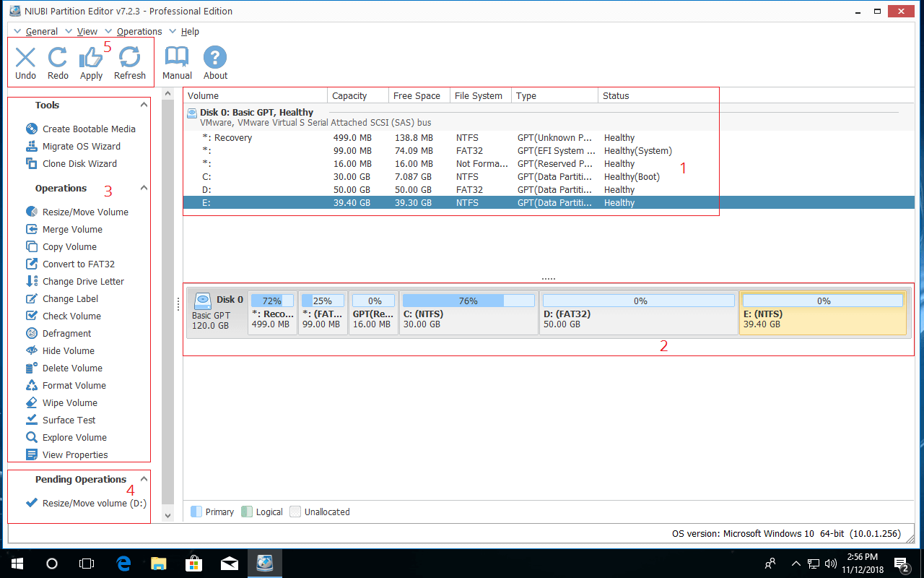This screenshot has width=924, height=578.
Task: Apply pending operations with thumbs-up icon
Action: click(x=91, y=58)
